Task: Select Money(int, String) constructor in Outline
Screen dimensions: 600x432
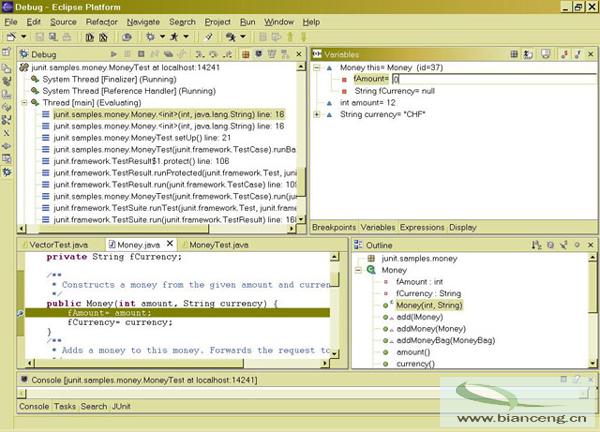Action: [429, 305]
